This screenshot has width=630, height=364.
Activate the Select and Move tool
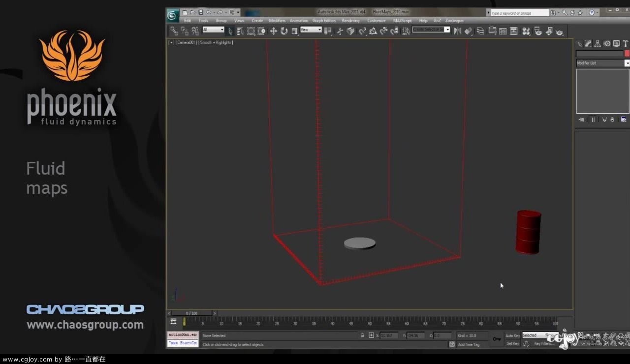click(273, 31)
